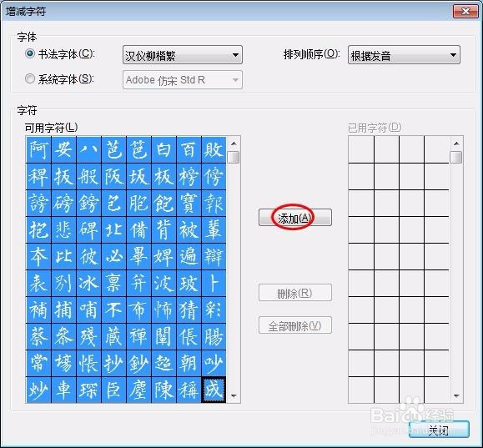Select the character 不 in the grid

pos(113,310)
